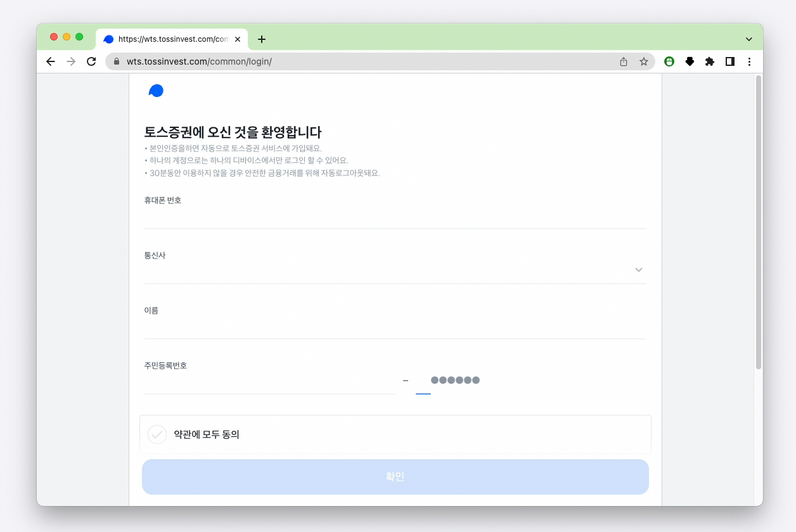Click the page vertical scrollbar
Screen dimensions: 796x532
758,223
